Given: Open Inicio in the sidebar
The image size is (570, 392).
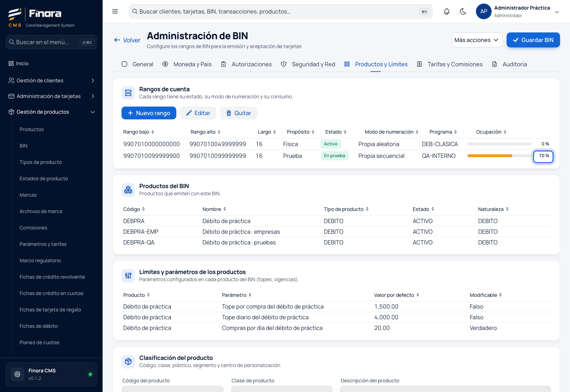Looking at the screenshot, I should pyautogui.click(x=51, y=63).
